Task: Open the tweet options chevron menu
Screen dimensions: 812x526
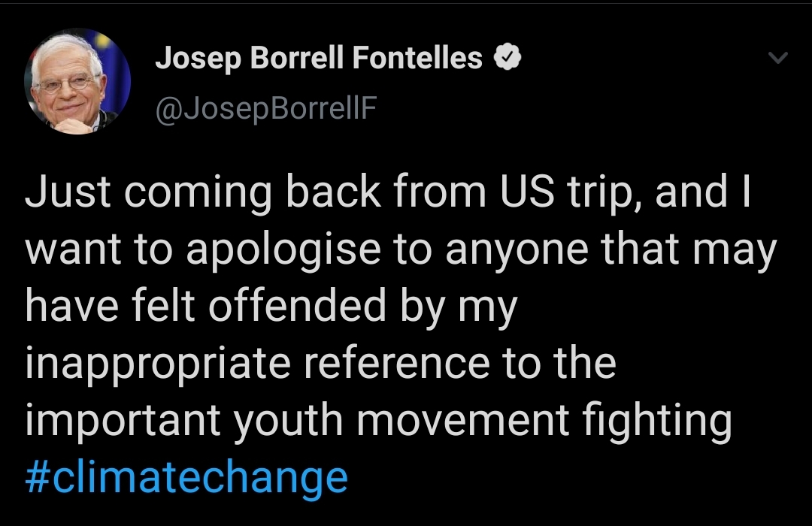Action: tap(780, 59)
